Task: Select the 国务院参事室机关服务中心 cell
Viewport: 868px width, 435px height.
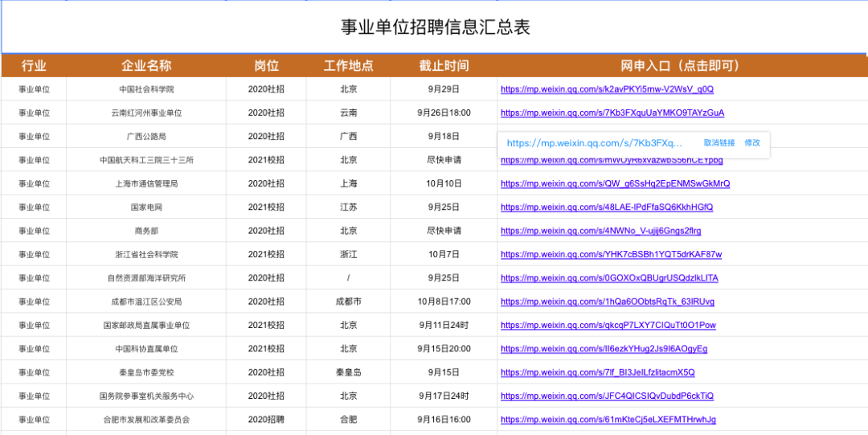Action: tap(147, 396)
